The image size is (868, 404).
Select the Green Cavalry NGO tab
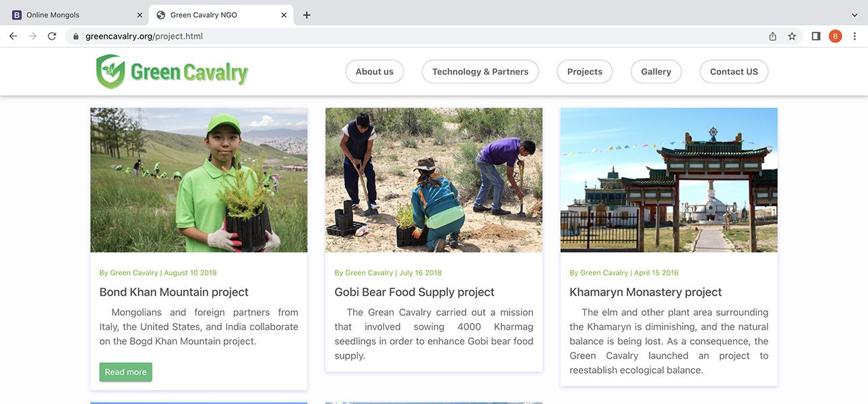pyautogui.click(x=221, y=15)
